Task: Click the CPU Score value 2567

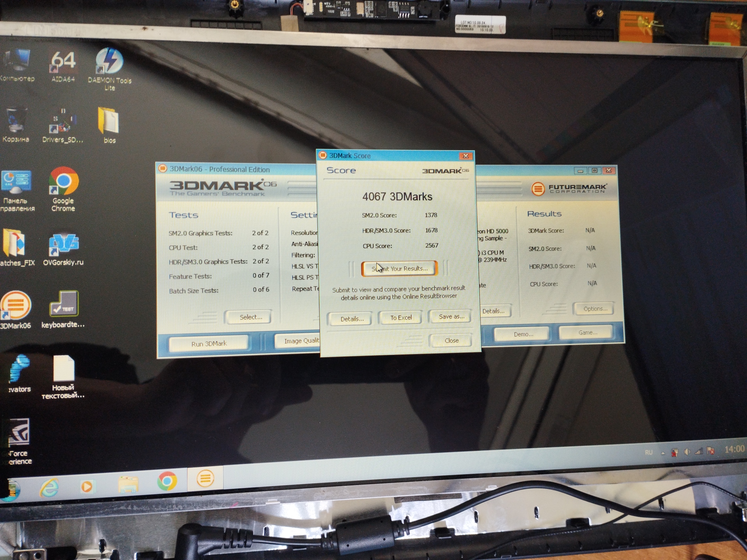Action: [x=431, y=245]
